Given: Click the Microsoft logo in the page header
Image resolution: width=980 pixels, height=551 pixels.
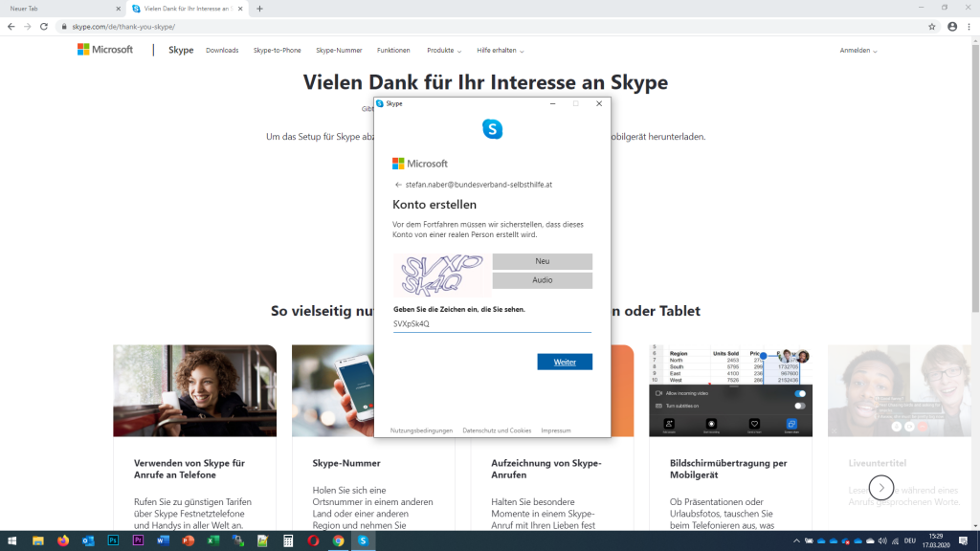Looking at the screenshot, I should [105, 50].
